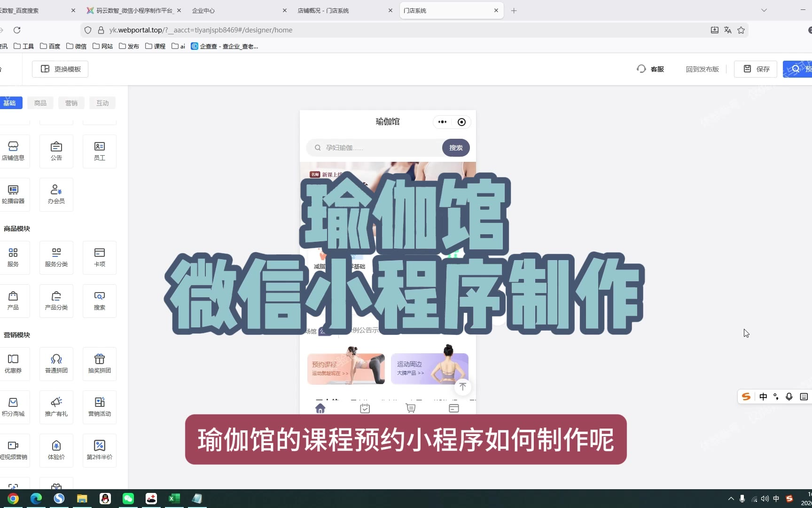Switch to the 基础 component tab
The image size is (812, 508).
click(9, 103)
